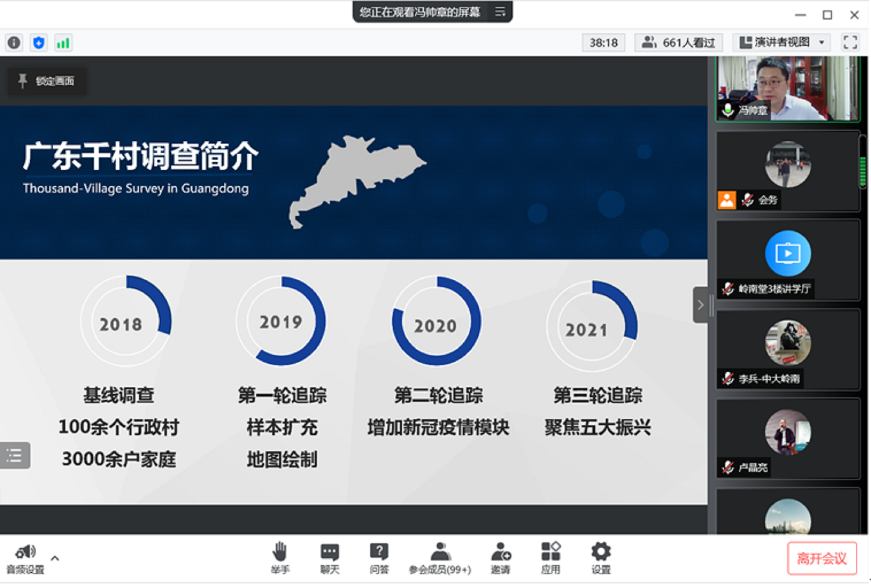Toggle fullscreen mode
This screenshot has width=871, height=588.
[850, 43]
